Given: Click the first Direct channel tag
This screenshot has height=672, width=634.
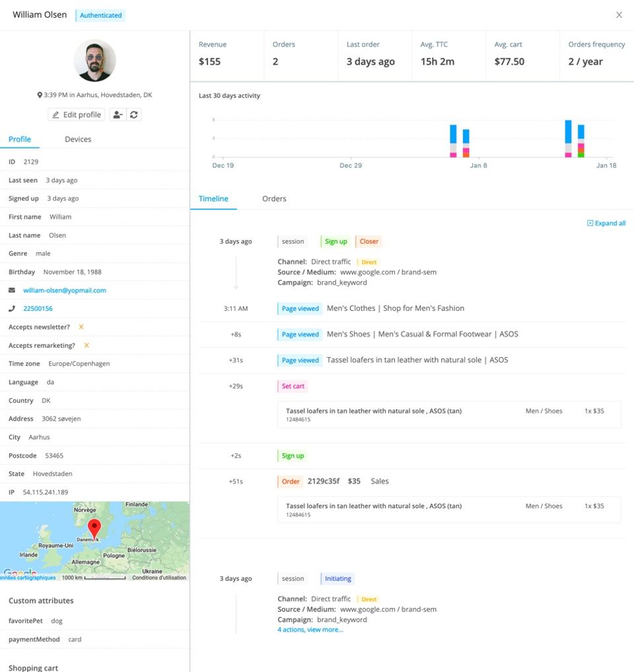Looking at the screenshot, I should coord(369,262).
